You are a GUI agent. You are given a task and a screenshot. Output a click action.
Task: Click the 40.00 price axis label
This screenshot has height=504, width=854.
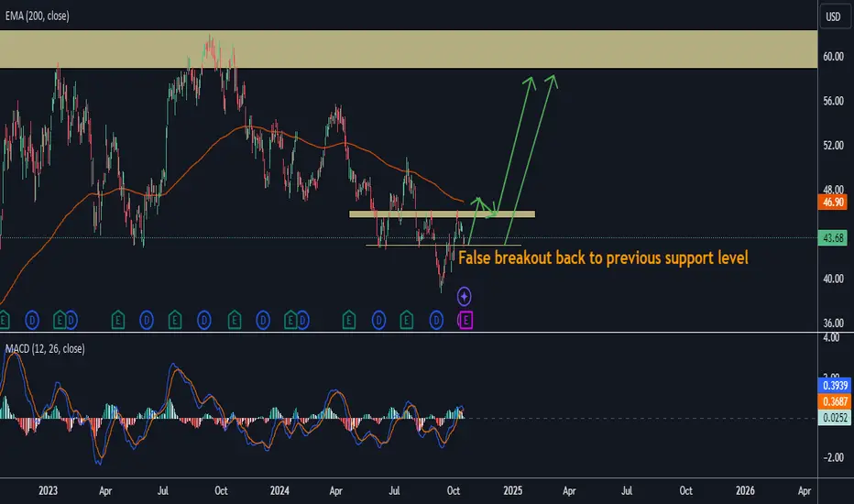pyautogui.click(x=833, y=279)
